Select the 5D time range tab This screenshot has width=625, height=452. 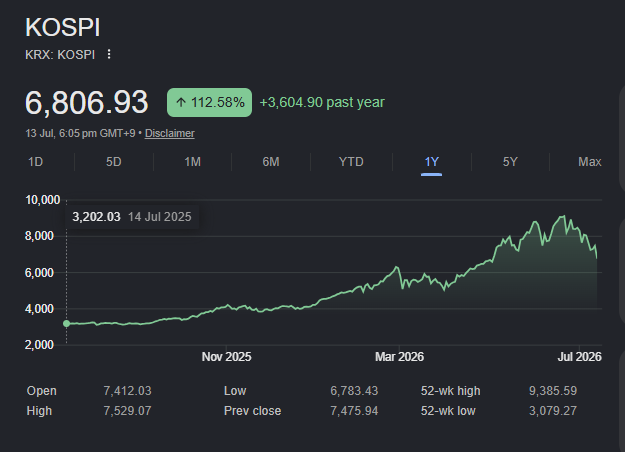114,162
